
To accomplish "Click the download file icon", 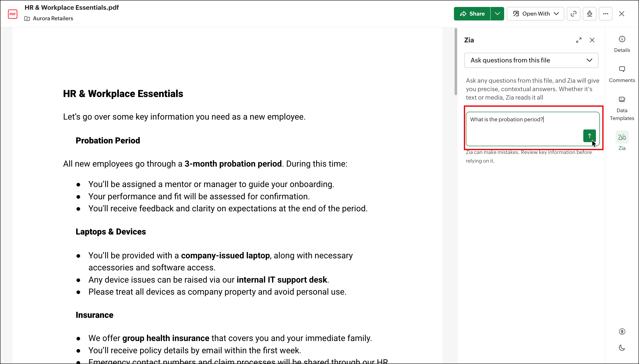I will (x=589, y=14).
